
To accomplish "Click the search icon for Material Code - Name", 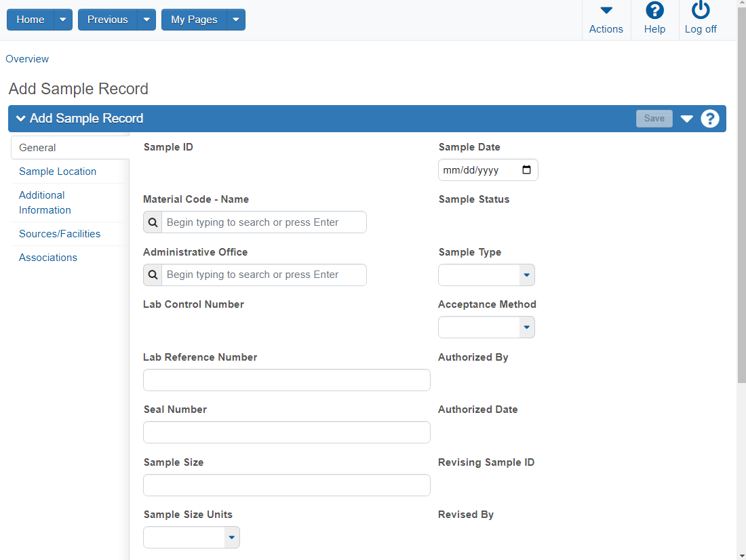I will (153, 222).
